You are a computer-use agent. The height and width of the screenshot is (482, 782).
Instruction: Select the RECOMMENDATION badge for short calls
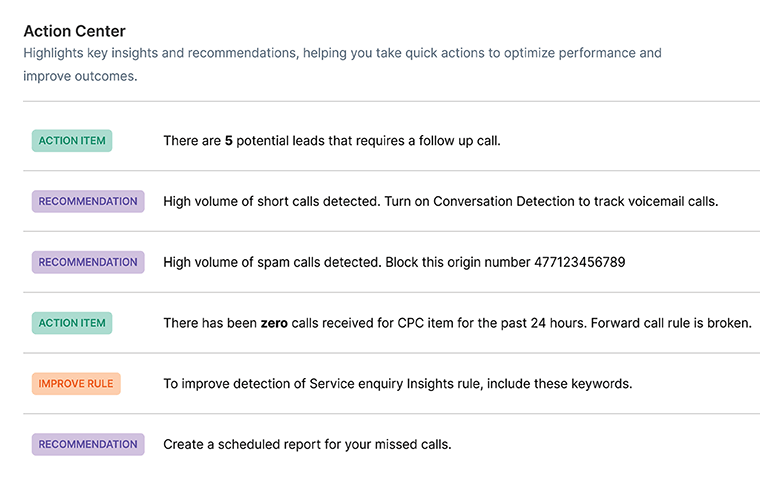[88, 201]
